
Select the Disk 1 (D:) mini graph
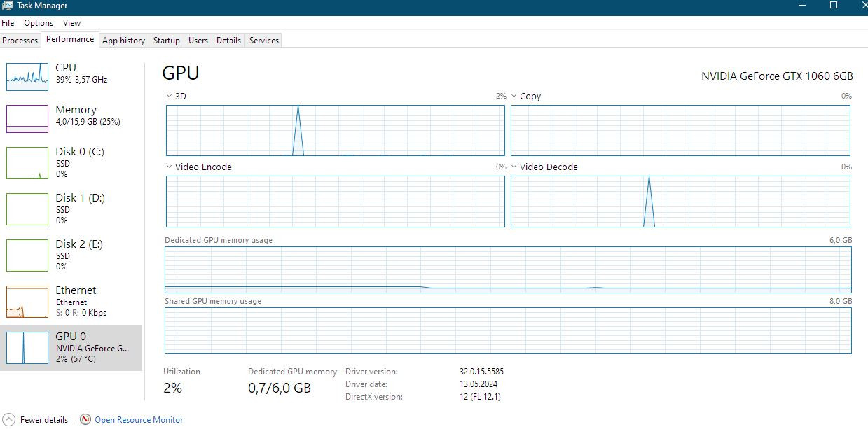point(27,209)
